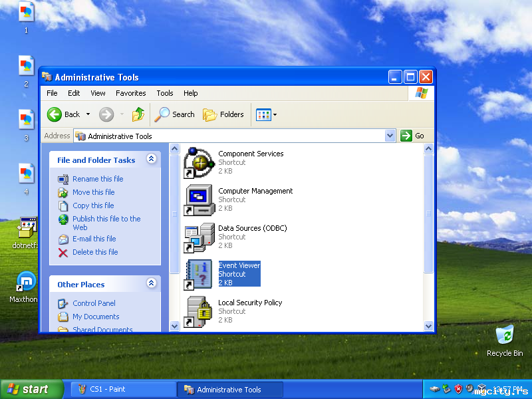Viewport: 532px width, 399px height.
Task: Select the Data Sources (ODBC) icon
Action: point(198,237)
